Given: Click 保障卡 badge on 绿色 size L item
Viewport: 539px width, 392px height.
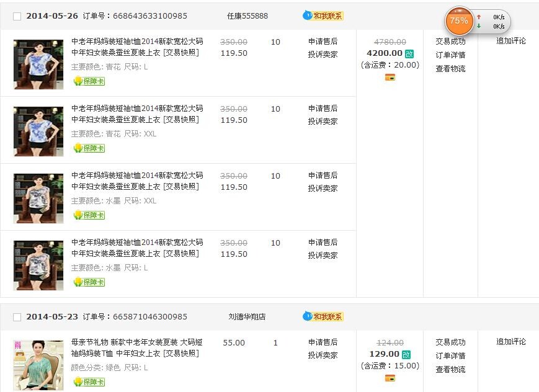Looking at the screenshot, I should 89,381.
